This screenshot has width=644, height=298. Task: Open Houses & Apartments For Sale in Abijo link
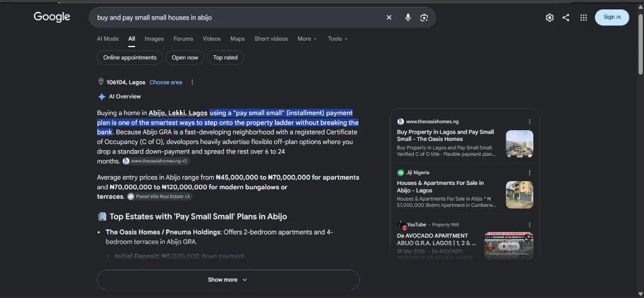pyautogui.click(x=440, y=187)
